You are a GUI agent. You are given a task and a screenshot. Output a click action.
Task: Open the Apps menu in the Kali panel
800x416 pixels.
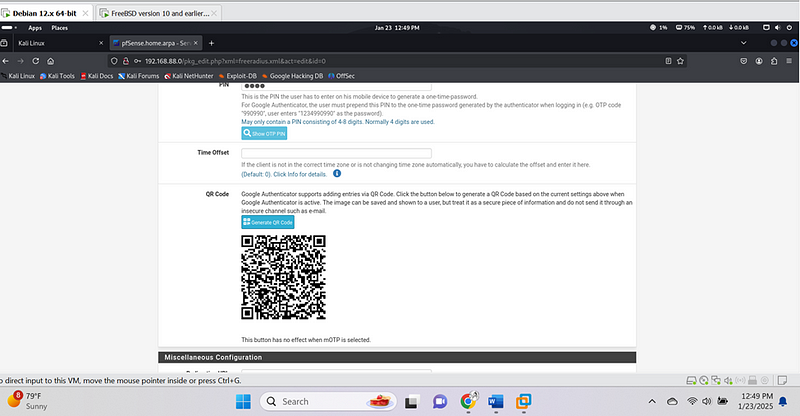[x=35, y=28]
